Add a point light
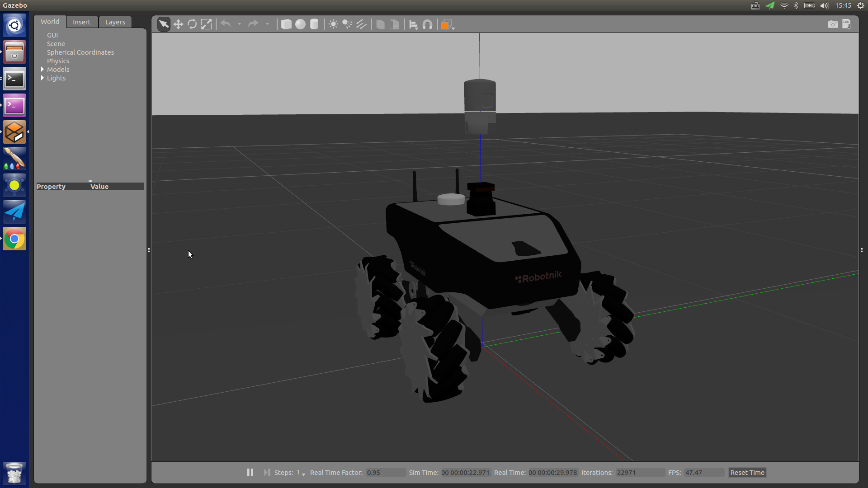The width and height of the screenshot is (868, 488). point(333,24)
